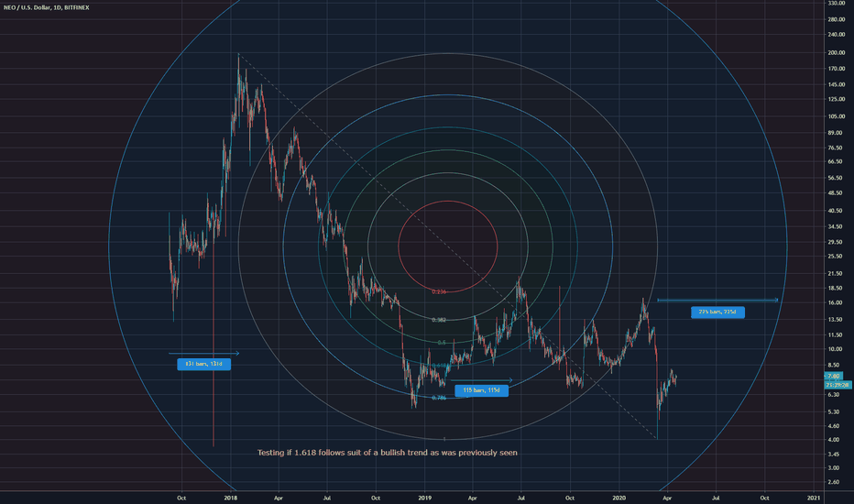The height and width of the screenshot is (504, 854).
Task: Click the 6.30 label on the price axis
Action: [834, 394]
